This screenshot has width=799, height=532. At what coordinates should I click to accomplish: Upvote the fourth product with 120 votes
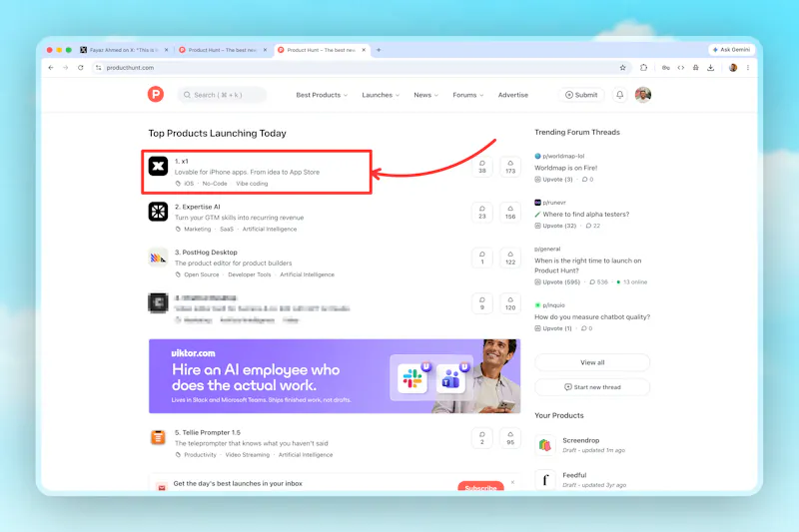click(510, 303)
